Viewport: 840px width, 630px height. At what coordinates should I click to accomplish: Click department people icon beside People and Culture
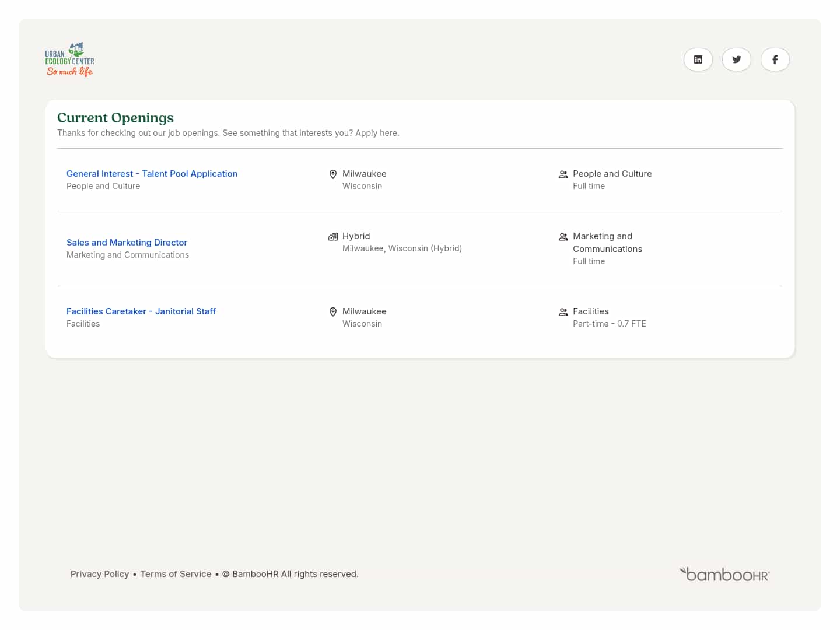[563, 174]
